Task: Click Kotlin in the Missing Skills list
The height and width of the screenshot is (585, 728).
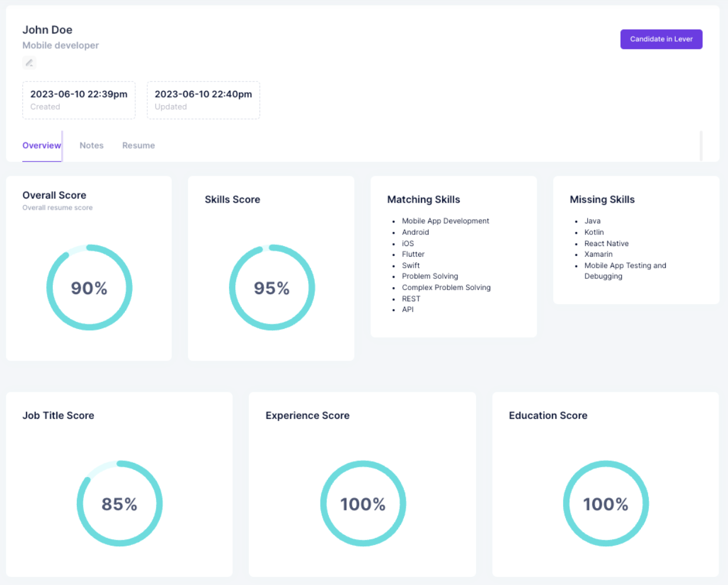Action: pyautogui.click(x=594, y=232)
